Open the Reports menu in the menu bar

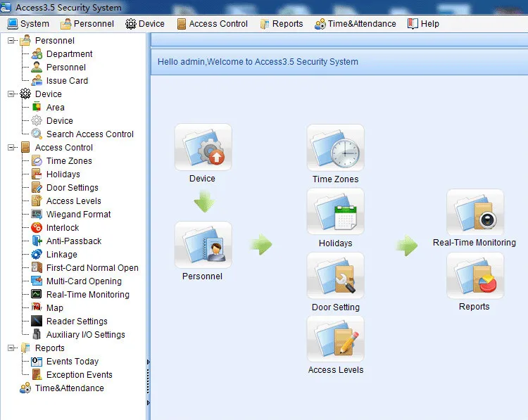[x=282, y=24]
